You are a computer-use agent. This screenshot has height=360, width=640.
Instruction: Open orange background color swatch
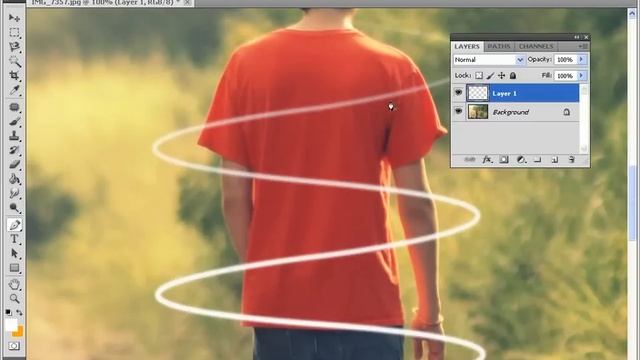pyautogui.click(x=19, y=332)
